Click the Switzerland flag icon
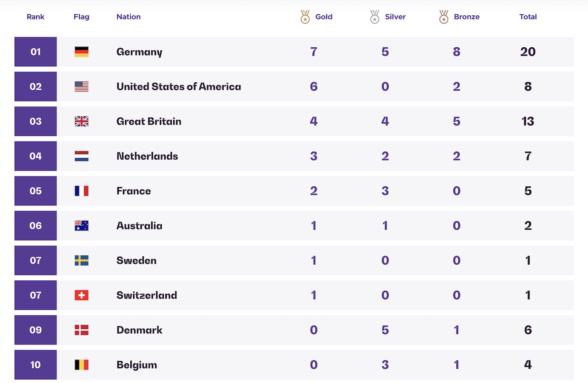Viewport: 588px width, 383px height. coord(81,295)
